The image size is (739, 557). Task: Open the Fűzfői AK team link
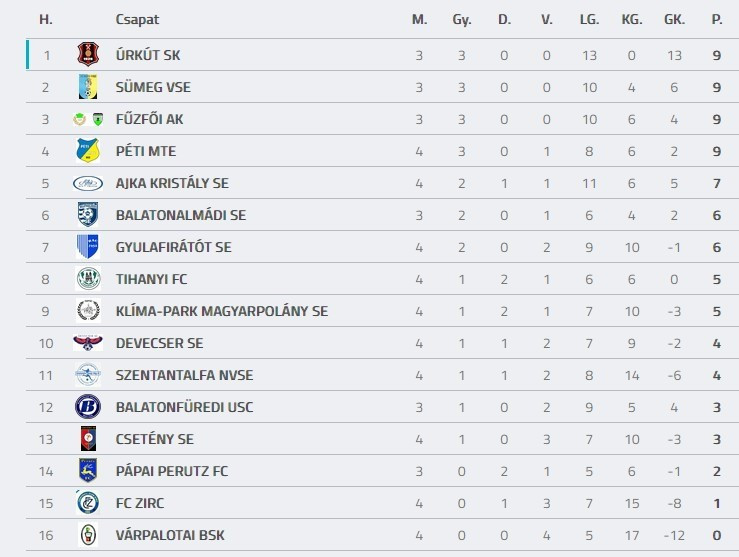coord(150,119)
